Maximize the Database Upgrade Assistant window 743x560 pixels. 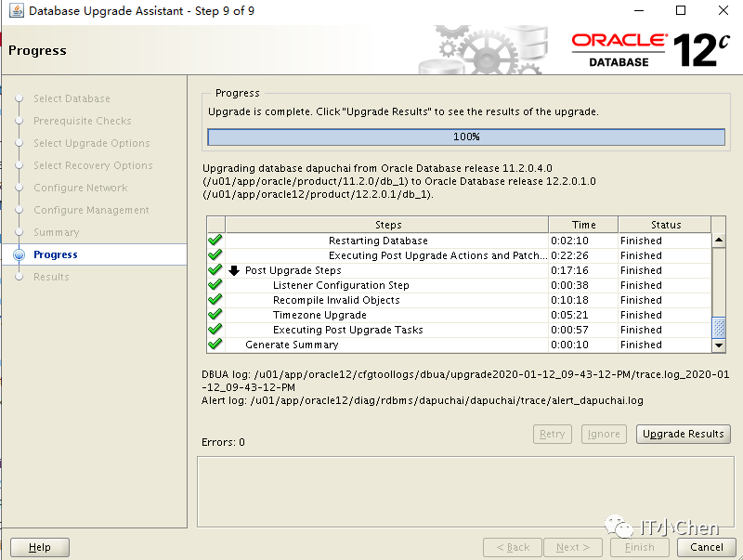(681, 10)
